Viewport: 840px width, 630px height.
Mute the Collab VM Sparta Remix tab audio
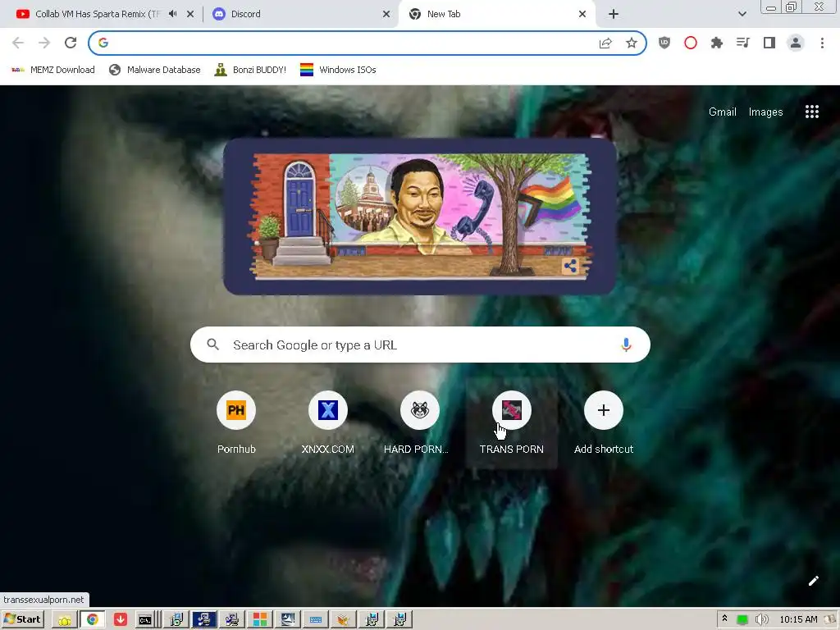pos(172,14)
